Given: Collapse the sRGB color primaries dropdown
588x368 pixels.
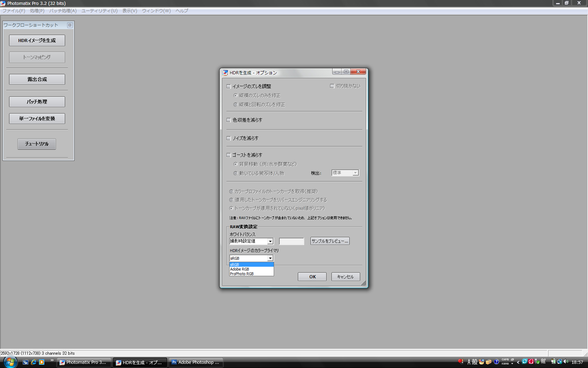Looking at the screenshot, I should point(270,258).
